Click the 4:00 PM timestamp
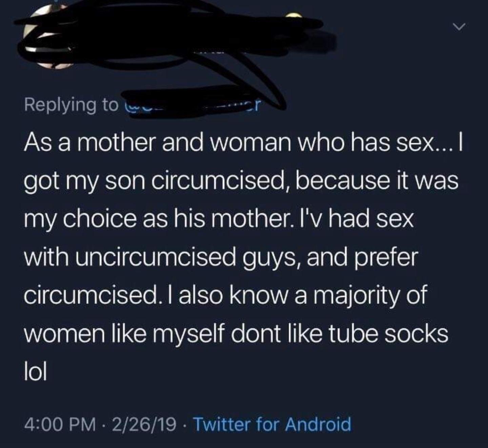The height and width of the screenshot is (448, 488). pos(60,424)
